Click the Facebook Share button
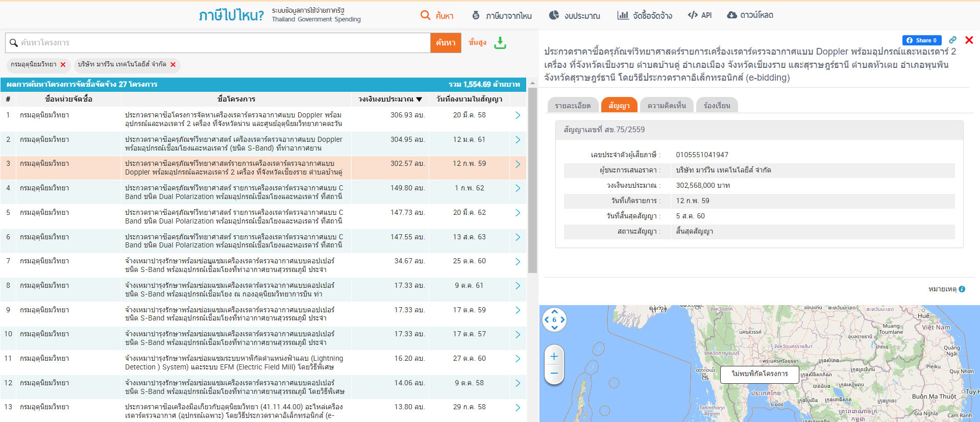The width and height of the screenshot is (980, 422). 921,40
